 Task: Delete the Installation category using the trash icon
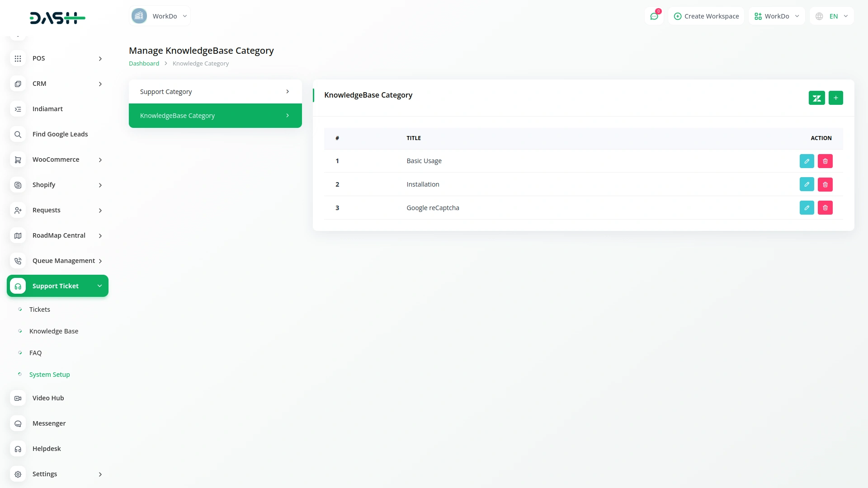[x=825, y=184]
